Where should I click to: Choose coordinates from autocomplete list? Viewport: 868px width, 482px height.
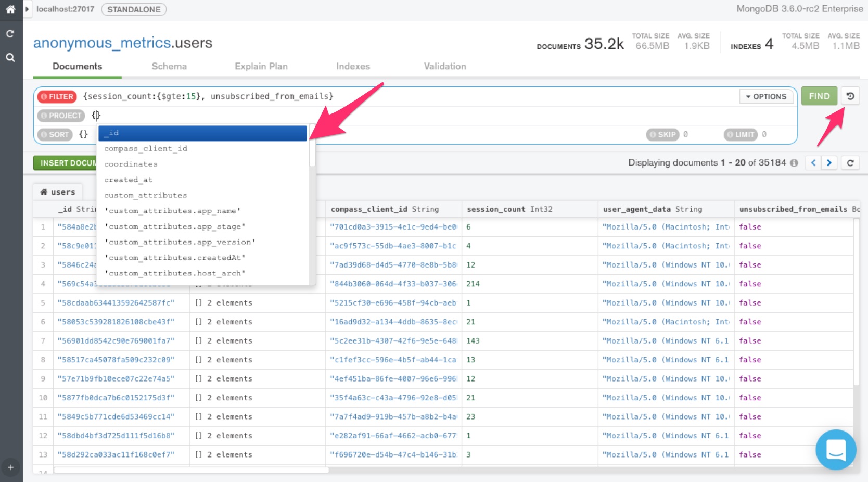click(202, 164)
